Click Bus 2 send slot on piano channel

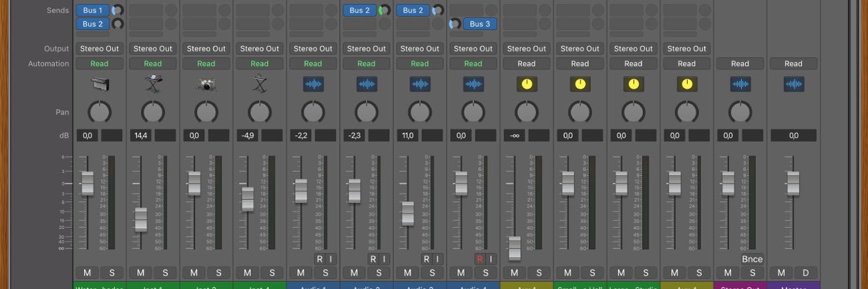click(93, 24)
